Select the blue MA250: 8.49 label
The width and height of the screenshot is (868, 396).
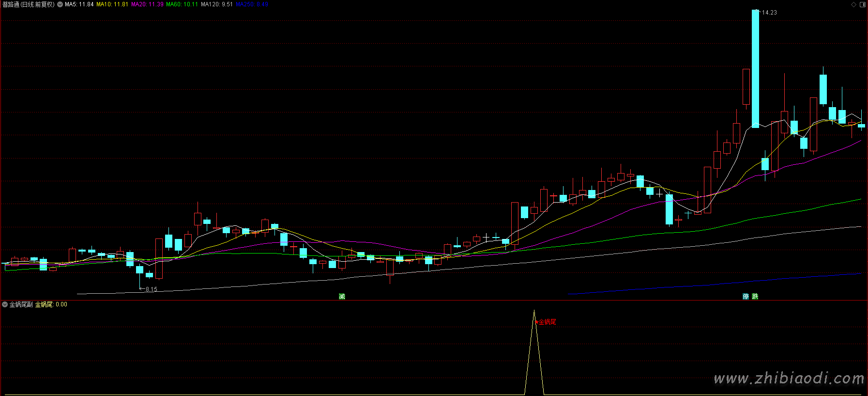(252, 4)
